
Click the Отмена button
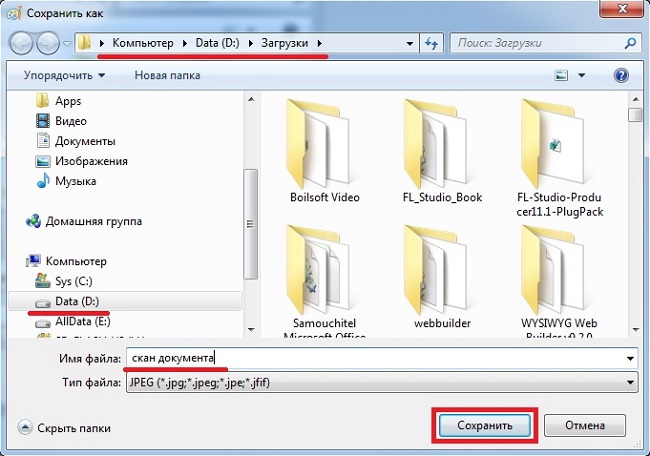584,426
